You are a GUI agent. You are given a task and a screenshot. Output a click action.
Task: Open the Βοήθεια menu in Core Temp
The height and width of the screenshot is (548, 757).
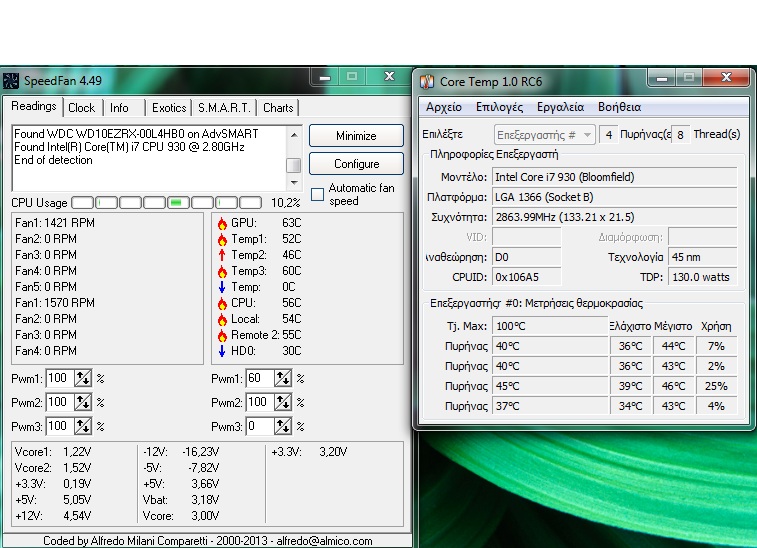click(619, 107)
